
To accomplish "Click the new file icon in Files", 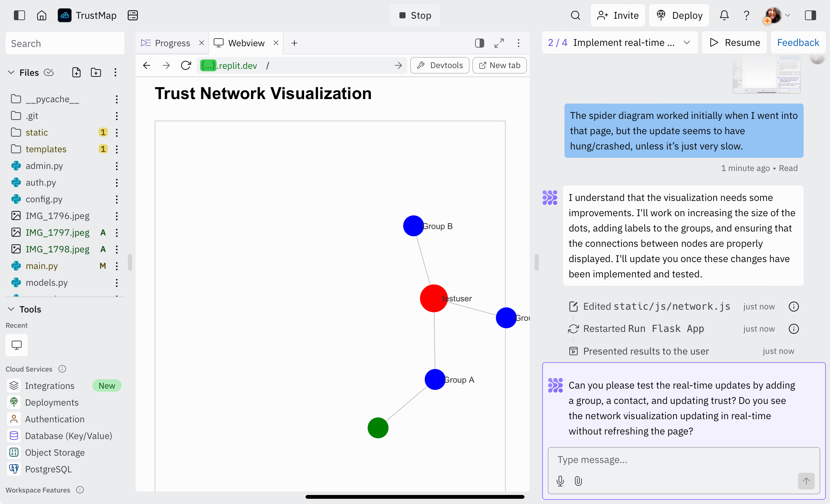I will click(x=76, y=72).
